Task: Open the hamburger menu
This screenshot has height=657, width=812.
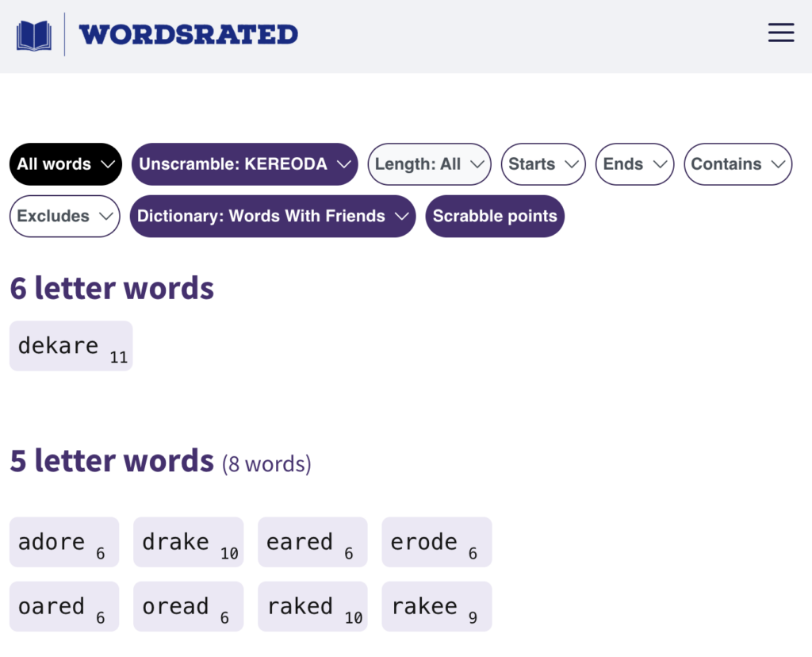Action: point(781,33)
